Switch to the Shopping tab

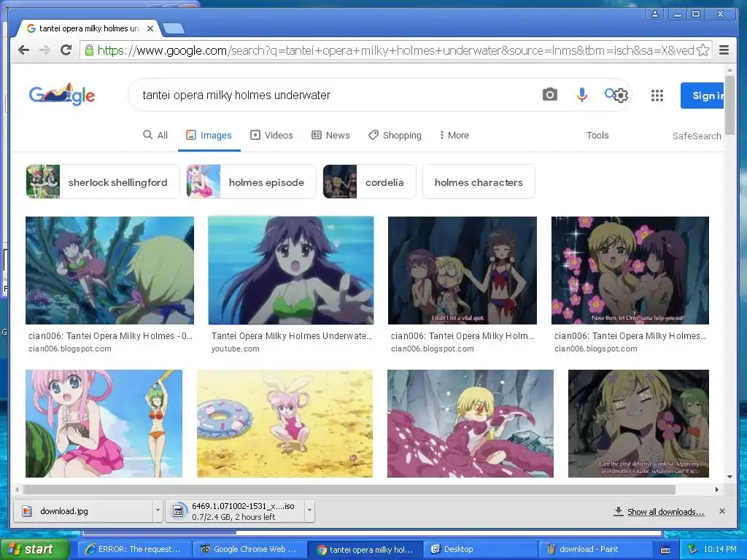(395, 135)
